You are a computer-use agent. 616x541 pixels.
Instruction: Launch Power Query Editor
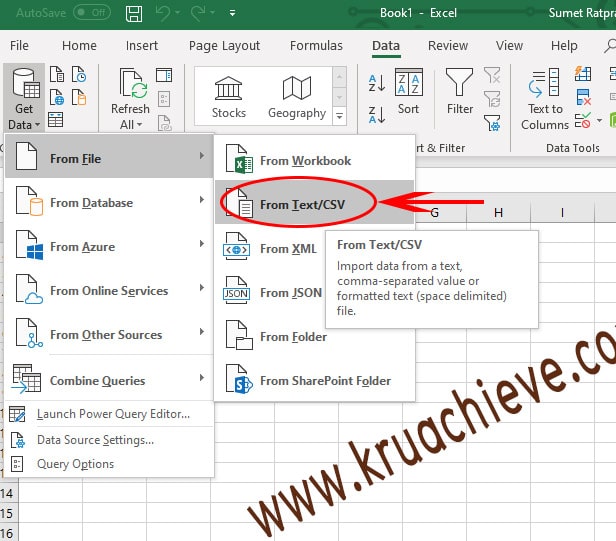(109, 414)
